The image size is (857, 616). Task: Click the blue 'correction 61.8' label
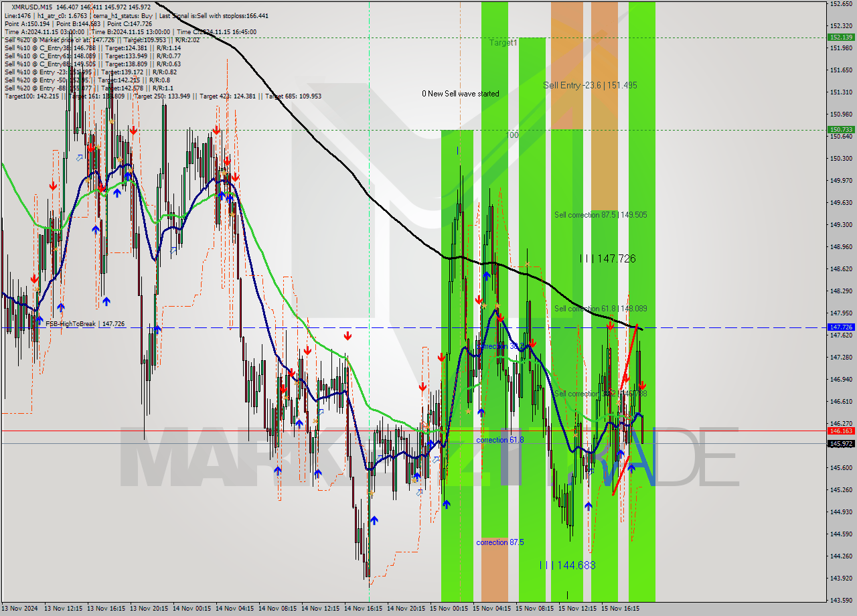point(500,440)
